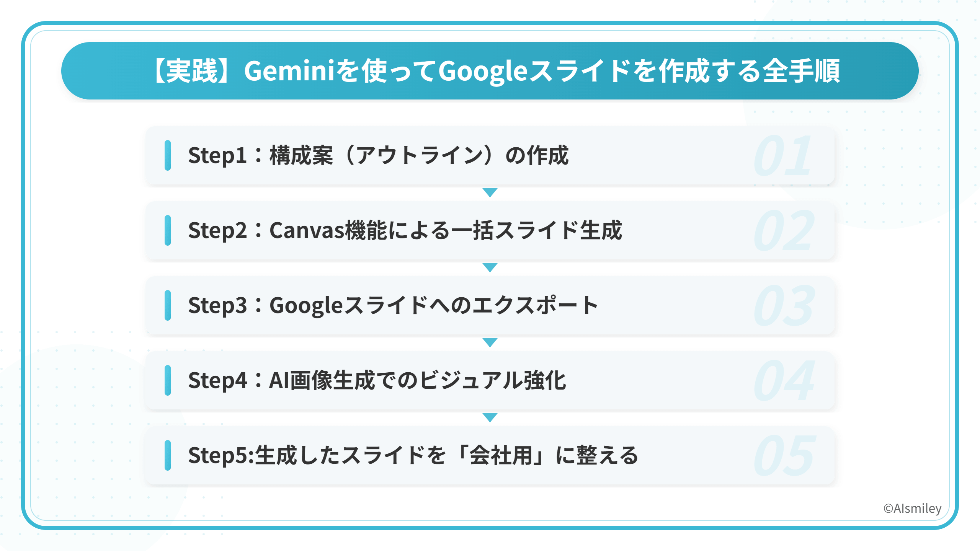The height and width of the screenshot is (551, 980).
Task: Choose the Step5 company-use formatting item
Action: (413, 455)
